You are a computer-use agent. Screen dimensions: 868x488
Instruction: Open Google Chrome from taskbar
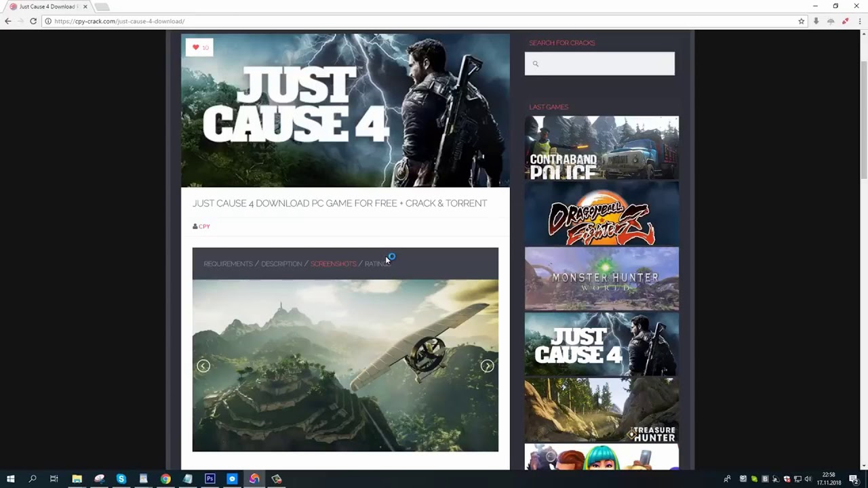coord(165,479)
